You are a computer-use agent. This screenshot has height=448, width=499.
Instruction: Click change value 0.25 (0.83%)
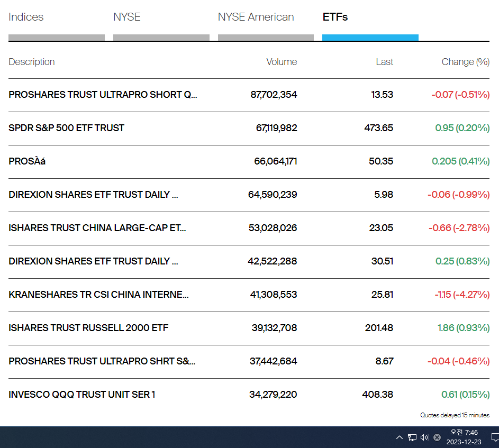tap(462, 261)
